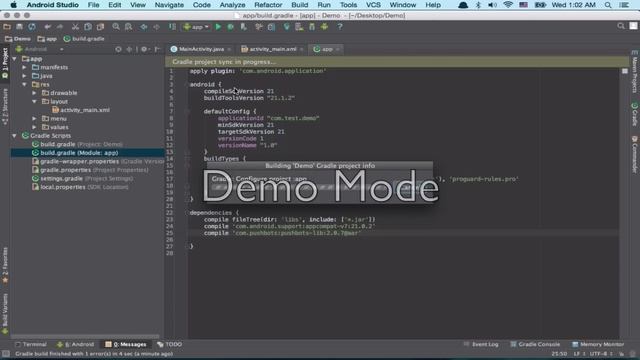Screen dimensions: 640x360
Task: Collapse the Gradle Scripts node
Action: point(15,136)
